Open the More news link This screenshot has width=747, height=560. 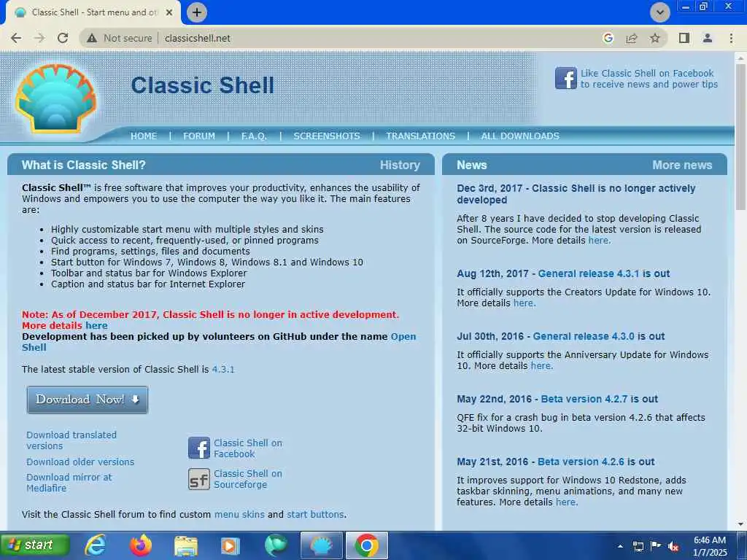(x=682, y=166)
